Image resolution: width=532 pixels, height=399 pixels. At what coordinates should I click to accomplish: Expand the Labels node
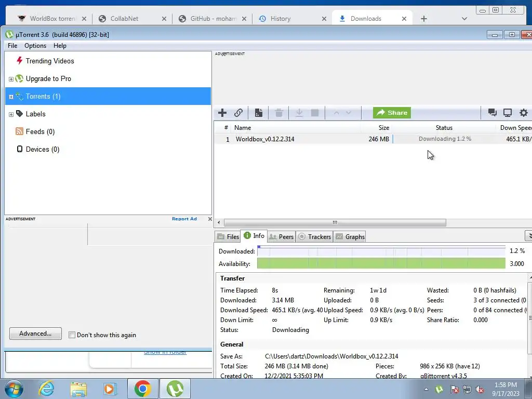click(x=11, y=114)
